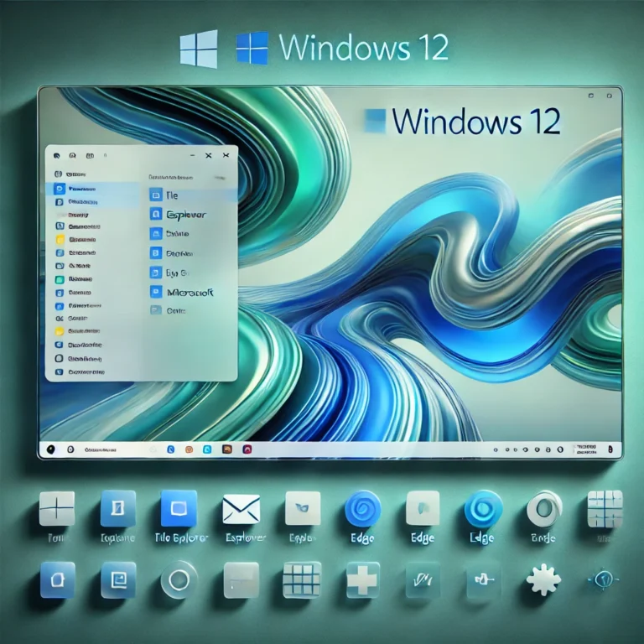This screenshot has height=644, width=644.
Task: Click the icon at the taskbar's far right end
Action: coord(610,449)
